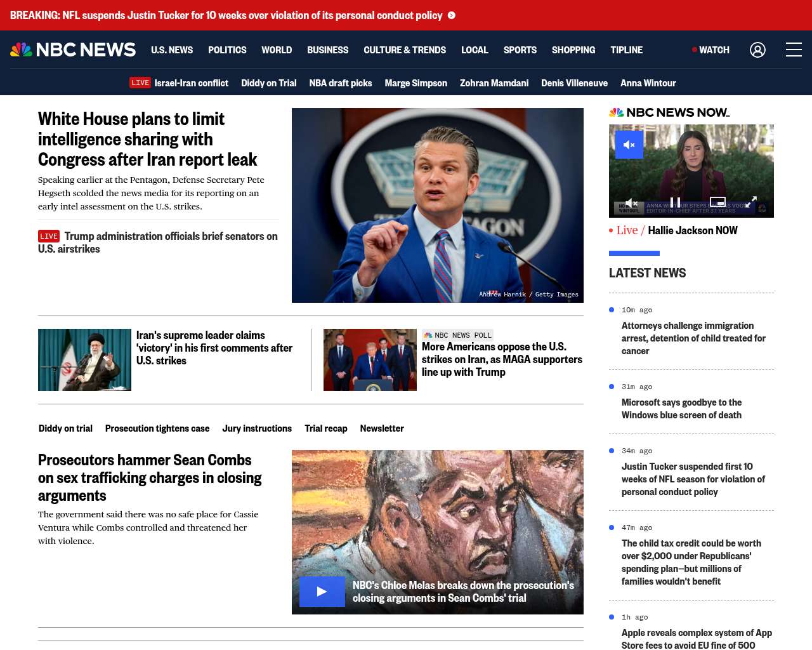Click the LIVE badge on Trump administration briefing
812x650 pixels.
(49, 236)
